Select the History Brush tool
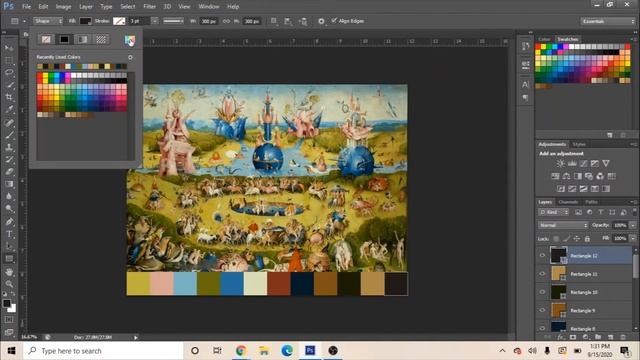The height and width of the screenshot is (360, 640). (x=9, y=159)
